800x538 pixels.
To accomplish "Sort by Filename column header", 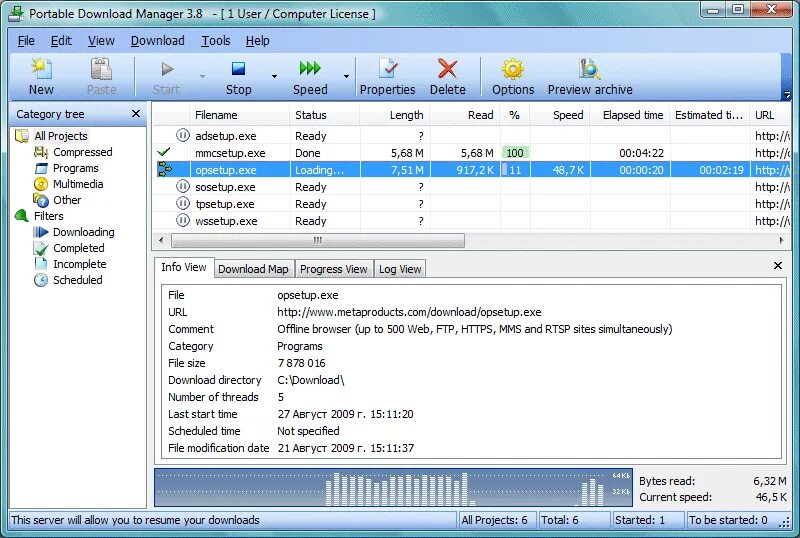I will coord(239,115).
